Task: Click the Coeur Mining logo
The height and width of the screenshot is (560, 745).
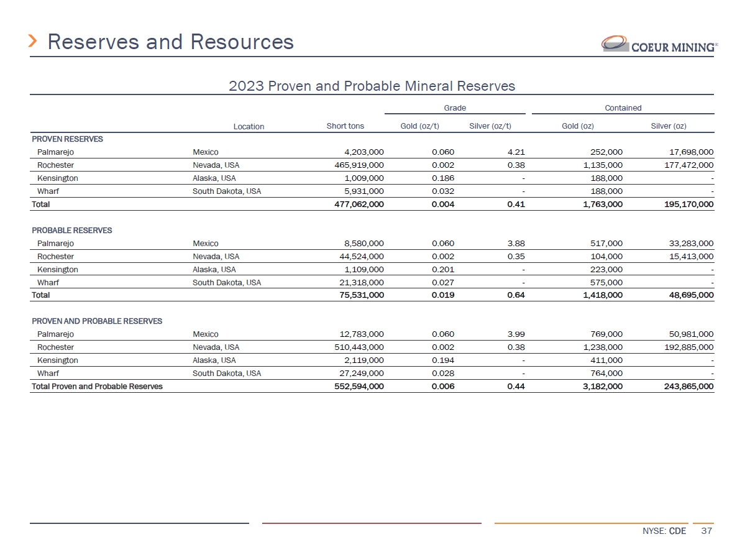Action: pyautogui.click(x=659, y=44)
